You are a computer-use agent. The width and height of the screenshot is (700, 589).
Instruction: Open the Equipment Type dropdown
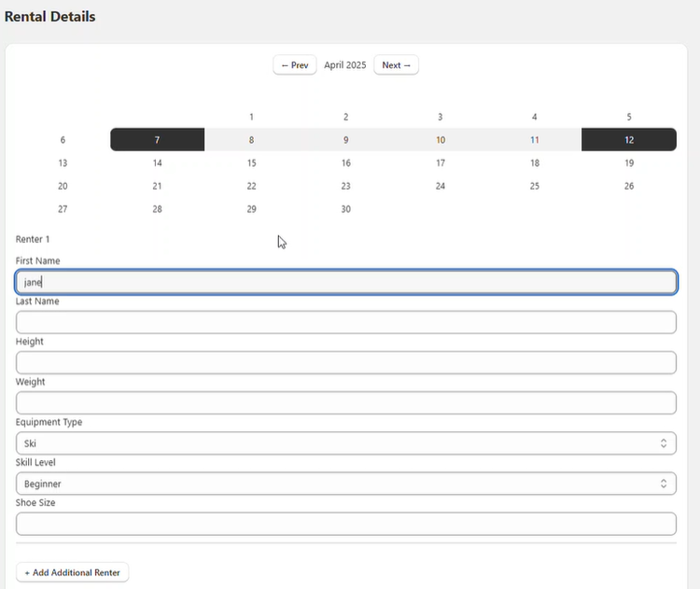345,443
